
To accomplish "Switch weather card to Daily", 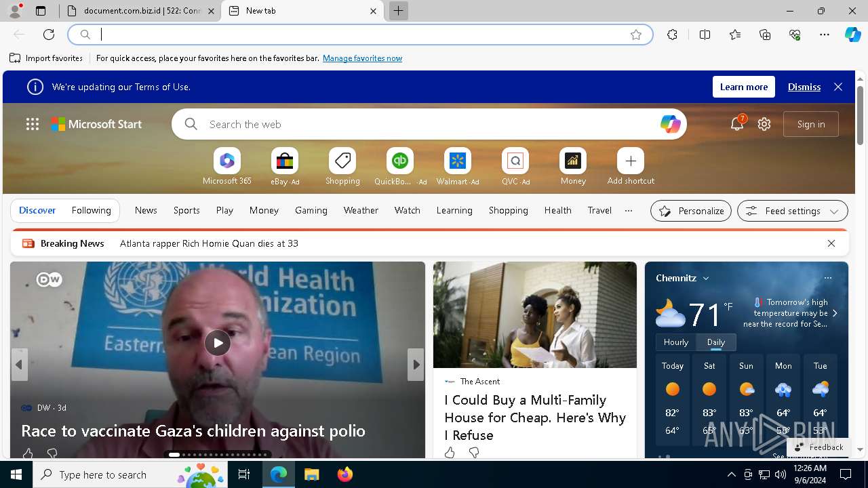I will click(x=716, y=342).
